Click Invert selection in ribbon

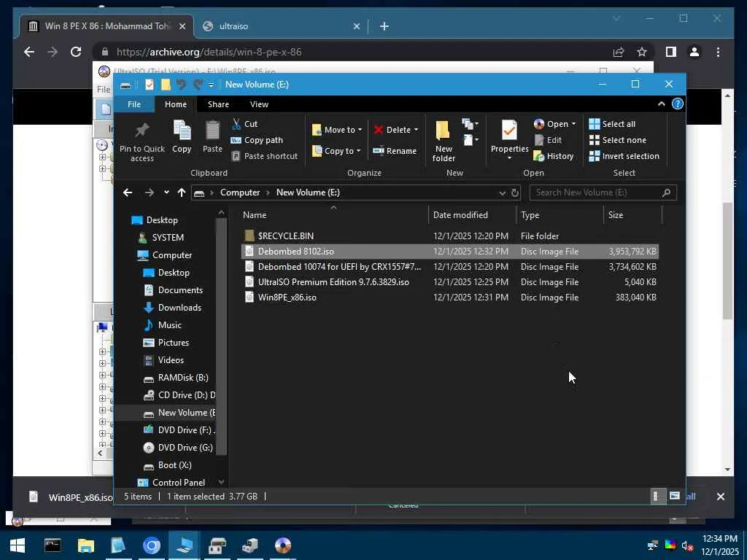pyautogui.click(x=624, y=156)
